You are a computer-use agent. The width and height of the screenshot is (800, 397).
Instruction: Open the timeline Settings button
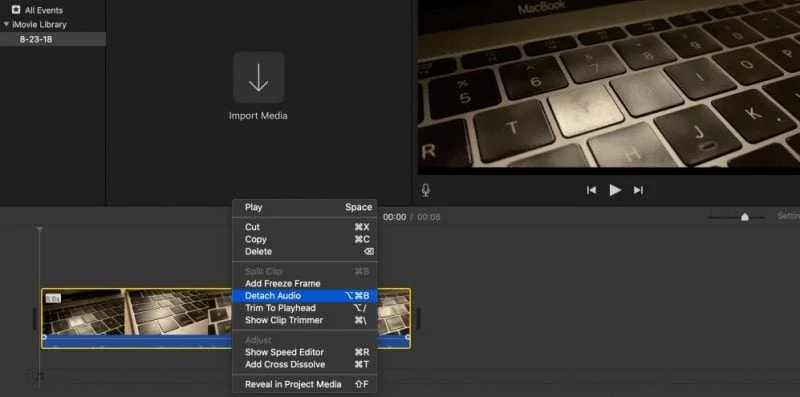click(788, 216)
